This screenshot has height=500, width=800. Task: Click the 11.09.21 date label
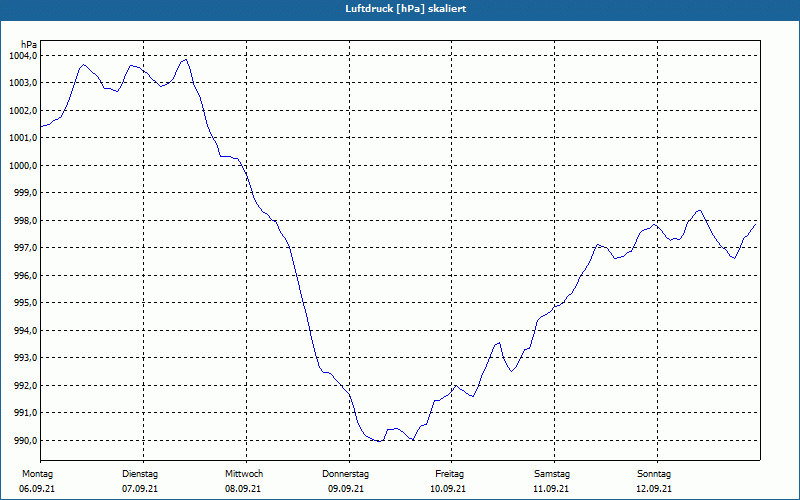click(x=551, y=489)
